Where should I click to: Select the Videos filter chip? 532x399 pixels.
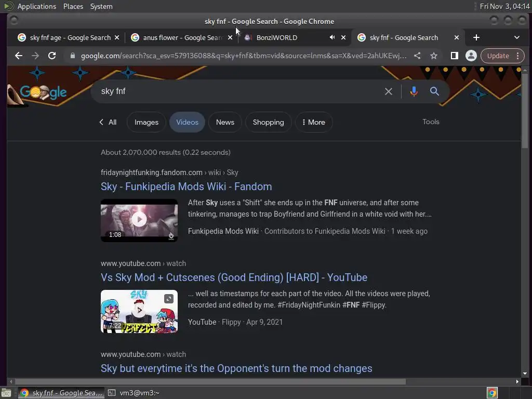pyautogui.click(x=187, y=122)
